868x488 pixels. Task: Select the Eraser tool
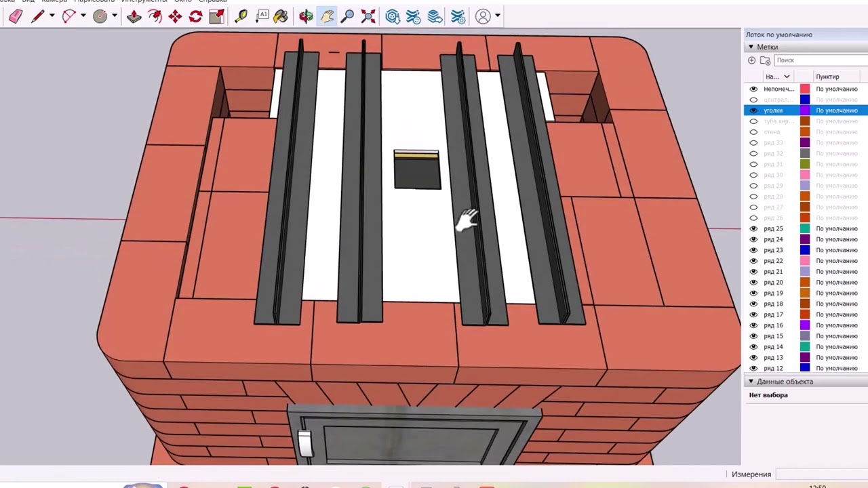point(16,16)
